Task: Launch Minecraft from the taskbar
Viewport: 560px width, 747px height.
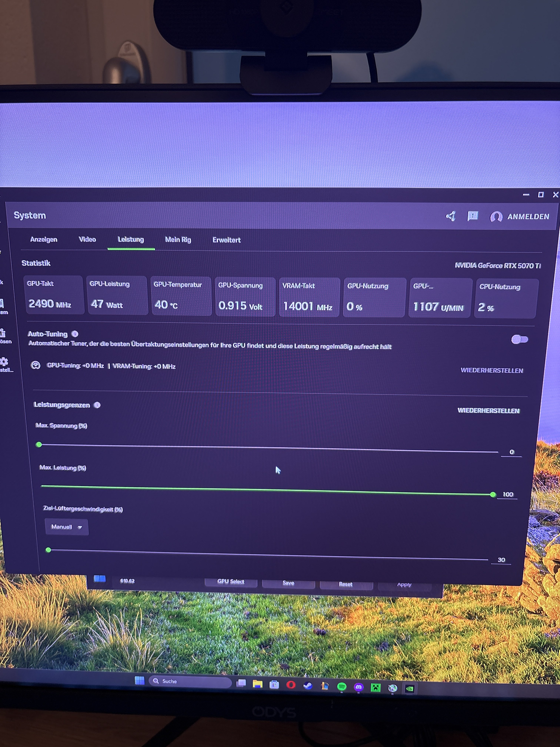Action: click(375, 688)
